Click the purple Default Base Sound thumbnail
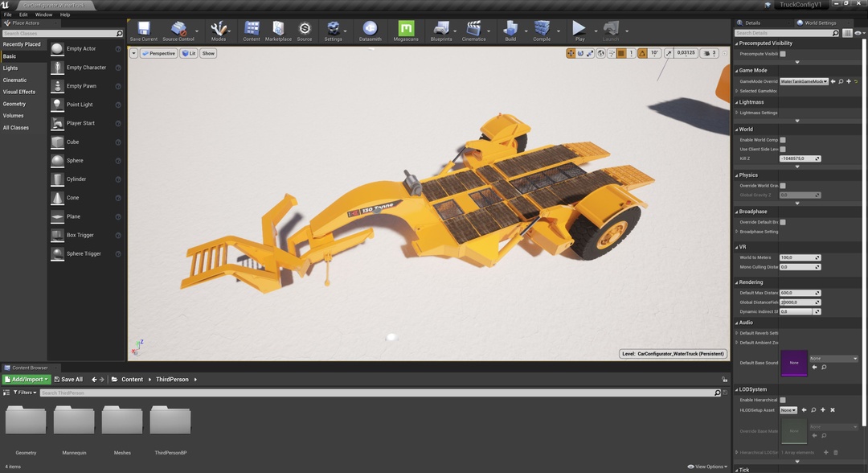The width and height of the screenshot is (868, 473). 794,363
